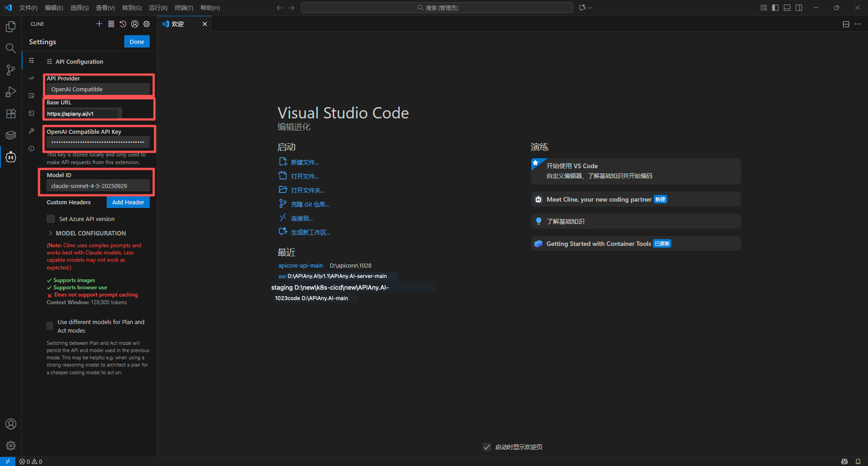Uncheck show welcome page on startup
Image resolution: width=868 pixels, height=466 pixels.
[487, 447]
